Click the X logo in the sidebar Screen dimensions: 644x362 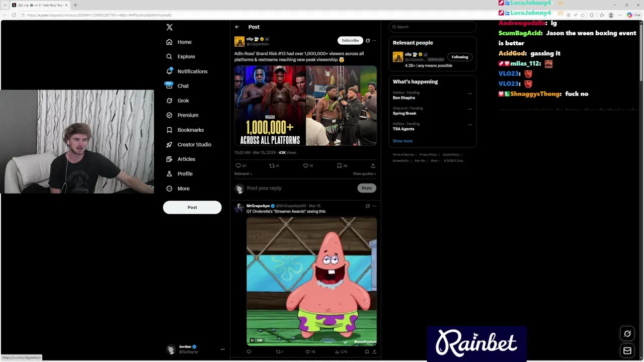pyautogui.click(x=170, y=27)
